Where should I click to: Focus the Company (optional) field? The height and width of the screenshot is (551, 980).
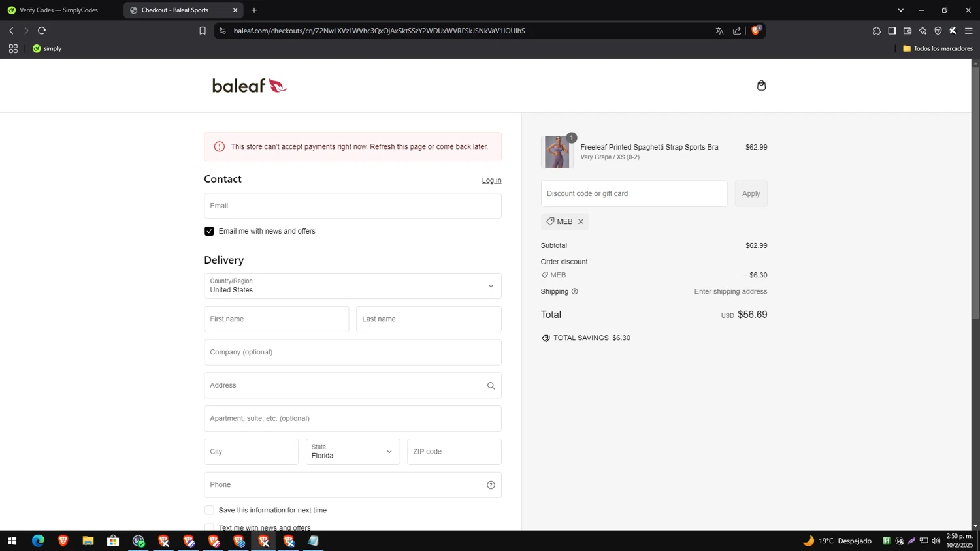pos(353,353)
